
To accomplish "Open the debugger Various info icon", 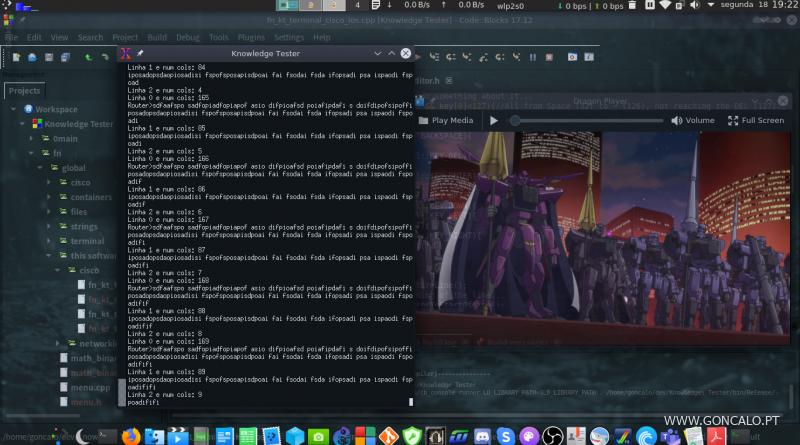I will point(589,57).
